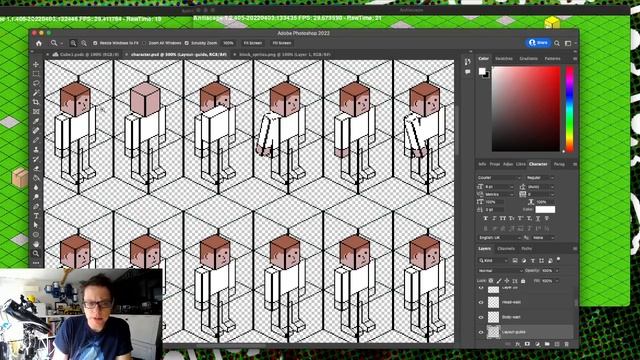640x360 pixels.
Task: Click the Share button
Action: coord(538,43)
